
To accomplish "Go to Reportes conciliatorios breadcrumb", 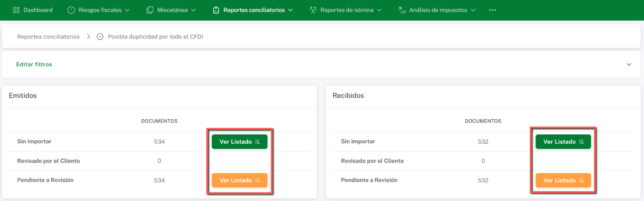I will (48, 37).
